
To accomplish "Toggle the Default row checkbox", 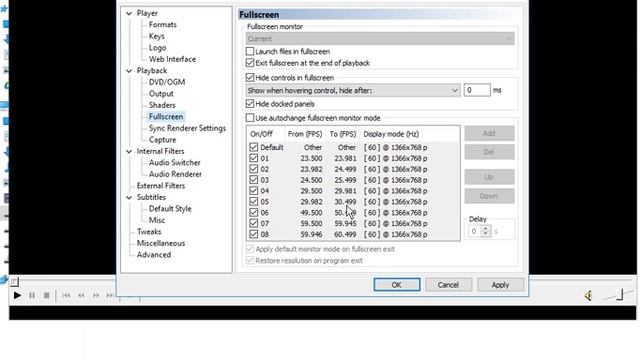I will (x=253, y=147).
